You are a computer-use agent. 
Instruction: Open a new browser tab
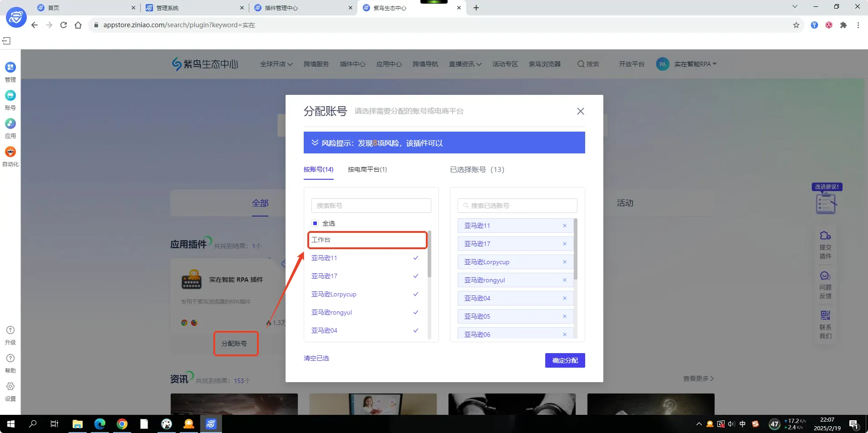476,8
